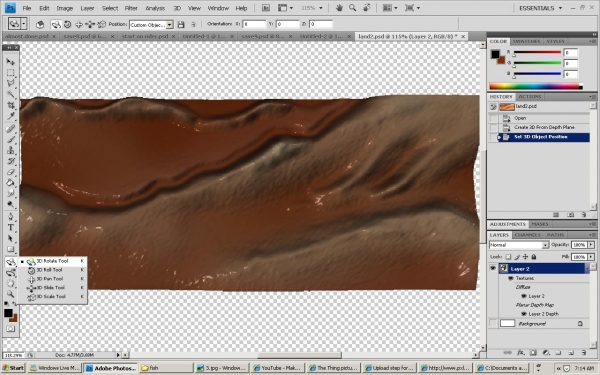Select the Rectangular Marquee tool
The height and width of the screenshot is (375, 600).
(10, 73)
